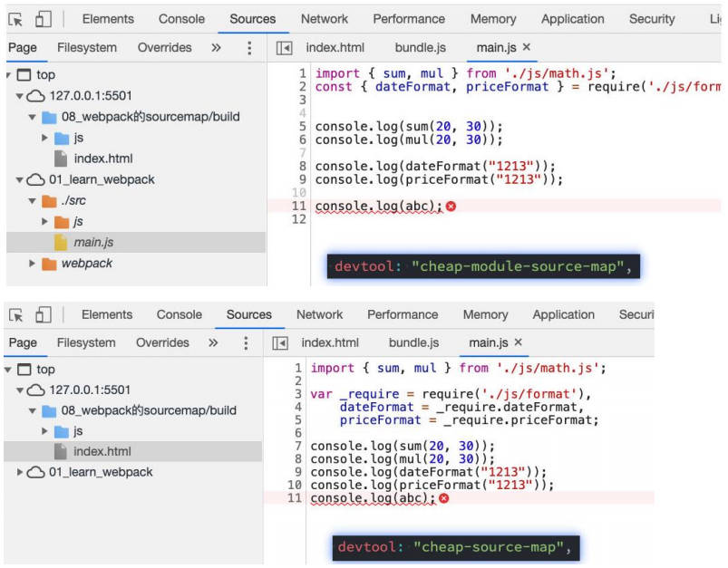Image resolution: width=728 pixels, height=568 pixels.
Task: Switch to index.html editor tab in top DevTools
Action: (335, 47)
